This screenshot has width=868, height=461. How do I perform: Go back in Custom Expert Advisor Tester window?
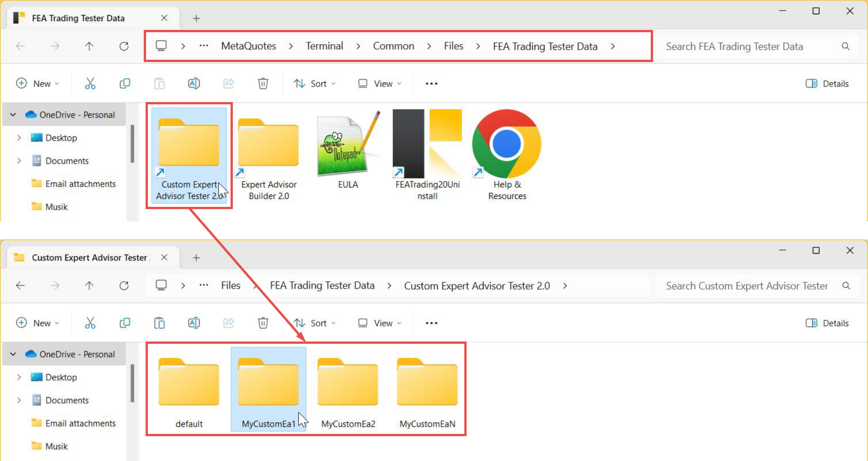(x=20, y=285)
